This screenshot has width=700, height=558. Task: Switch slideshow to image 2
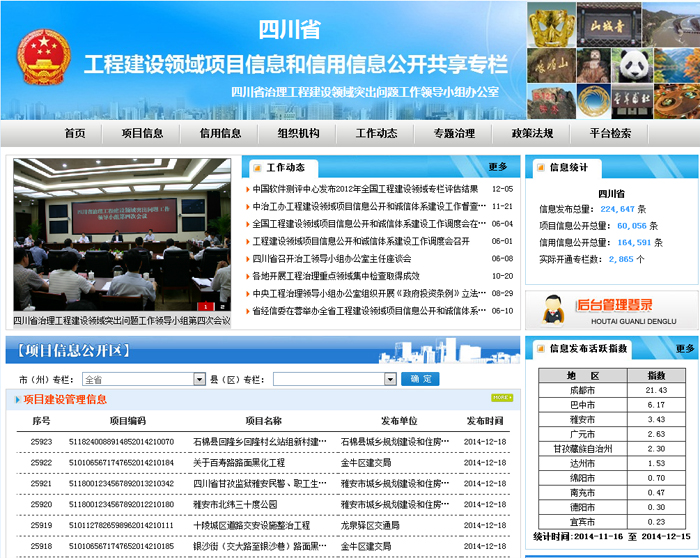pyautogui.click(x=222, y=306)
